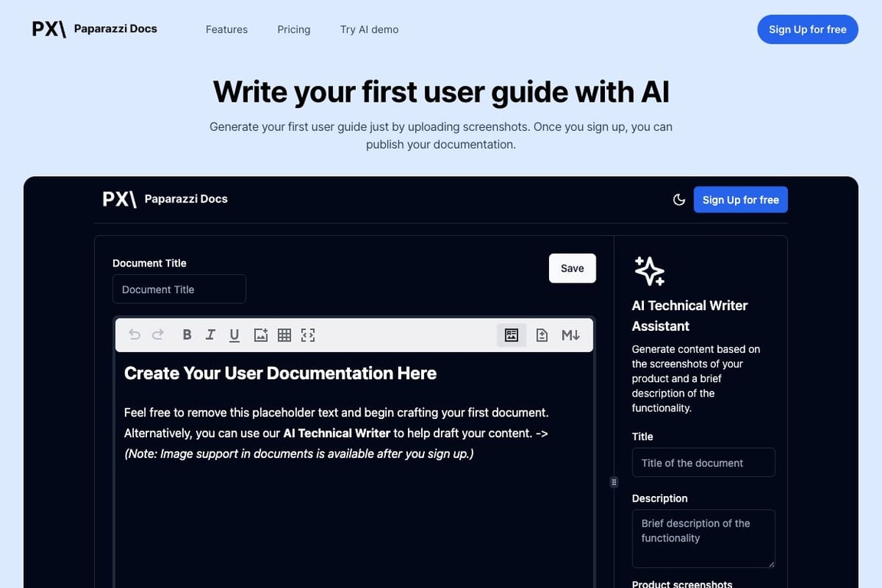882x588 pixels.
Task: Click the 'Document Title' label
Action: 149,263
